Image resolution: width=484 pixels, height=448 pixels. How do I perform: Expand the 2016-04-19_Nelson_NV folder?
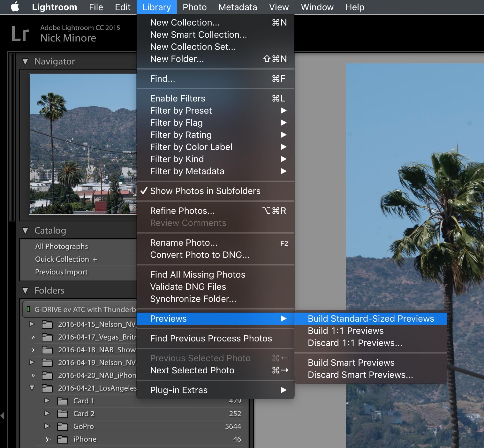pos(32,362)
